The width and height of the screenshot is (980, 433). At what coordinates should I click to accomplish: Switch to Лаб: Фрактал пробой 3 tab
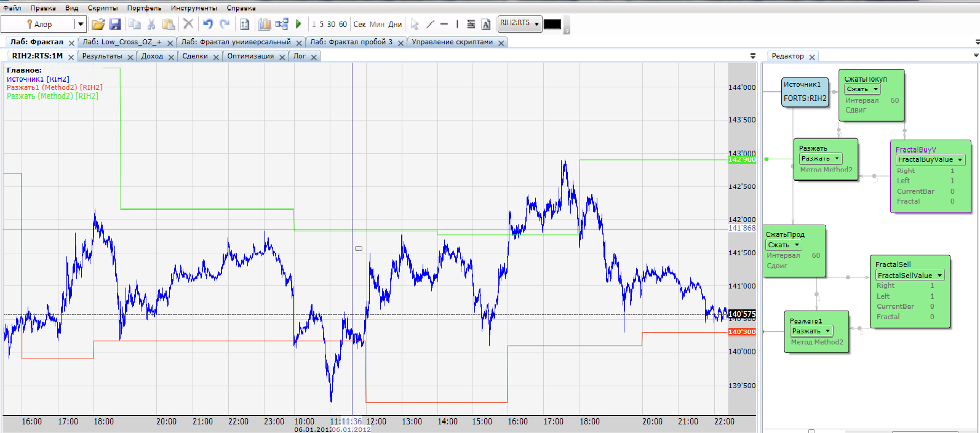pyautogui.click(x=351, y=42)
